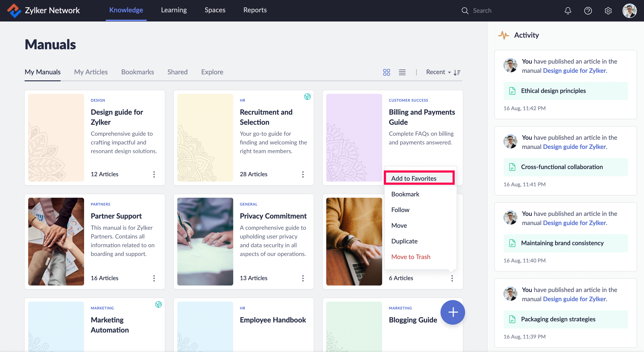Open more options for Privacy Commitment manual
Viewport: 644px width, 352px height.
tap(303, 278)
